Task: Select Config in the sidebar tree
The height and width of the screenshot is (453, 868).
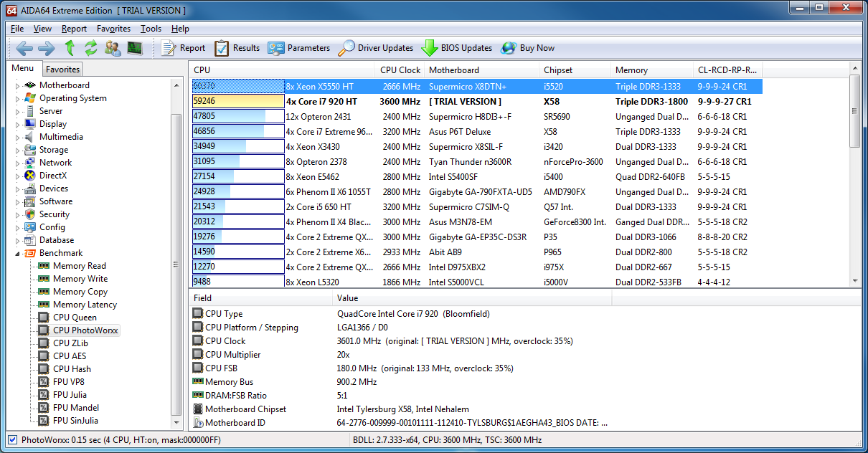Action: pos(52,227)
